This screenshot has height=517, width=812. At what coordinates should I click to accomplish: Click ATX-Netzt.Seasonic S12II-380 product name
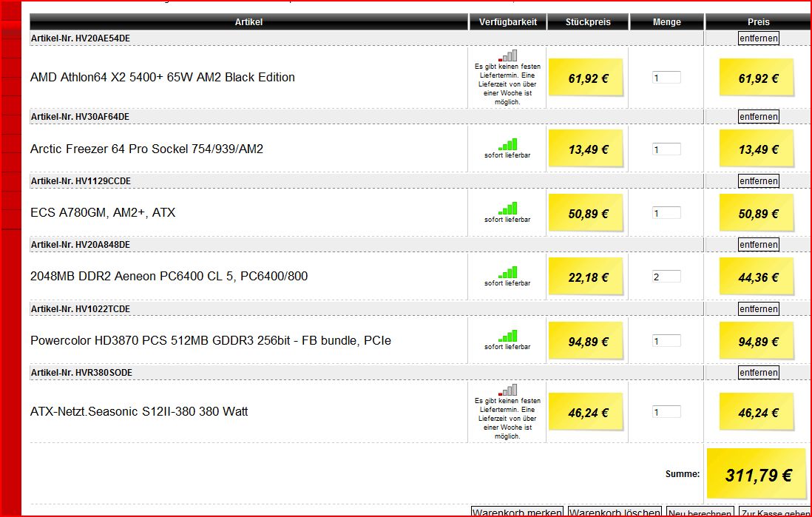tap(139, 411)
